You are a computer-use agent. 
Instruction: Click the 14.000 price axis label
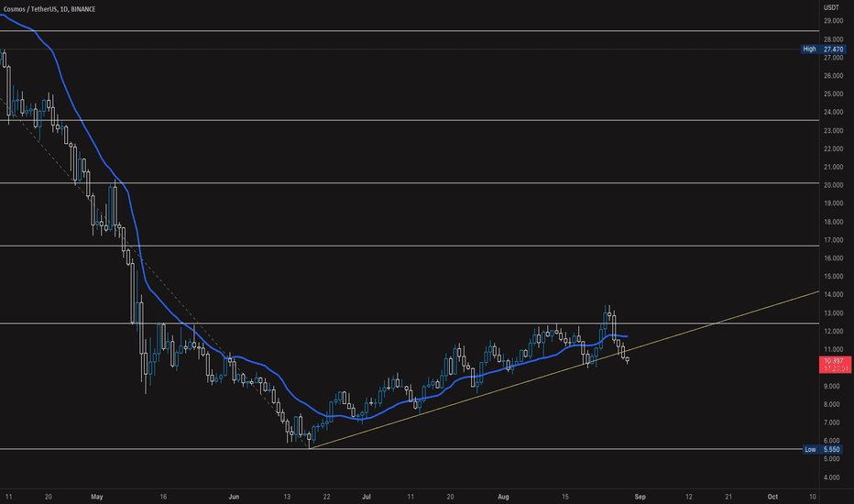(x=833, y=295)
